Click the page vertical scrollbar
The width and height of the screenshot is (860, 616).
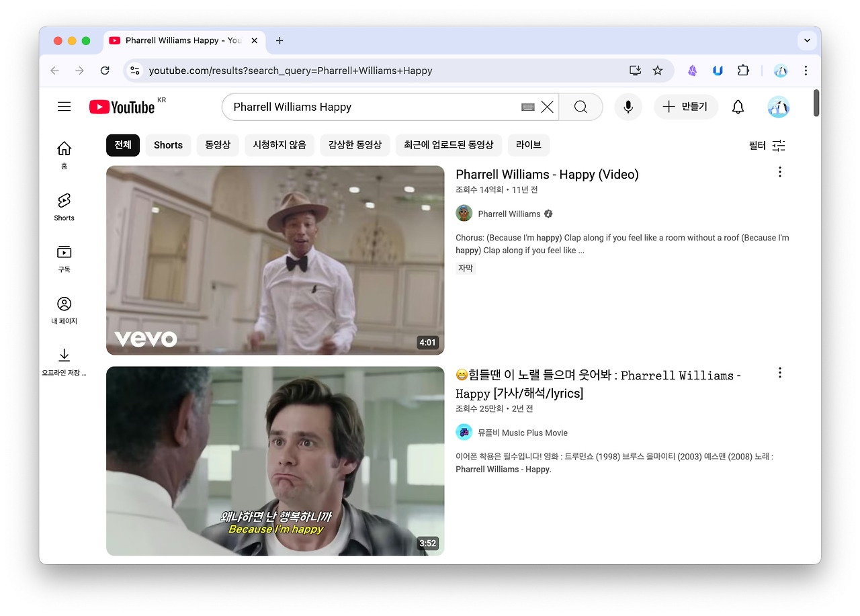(816, 103)
